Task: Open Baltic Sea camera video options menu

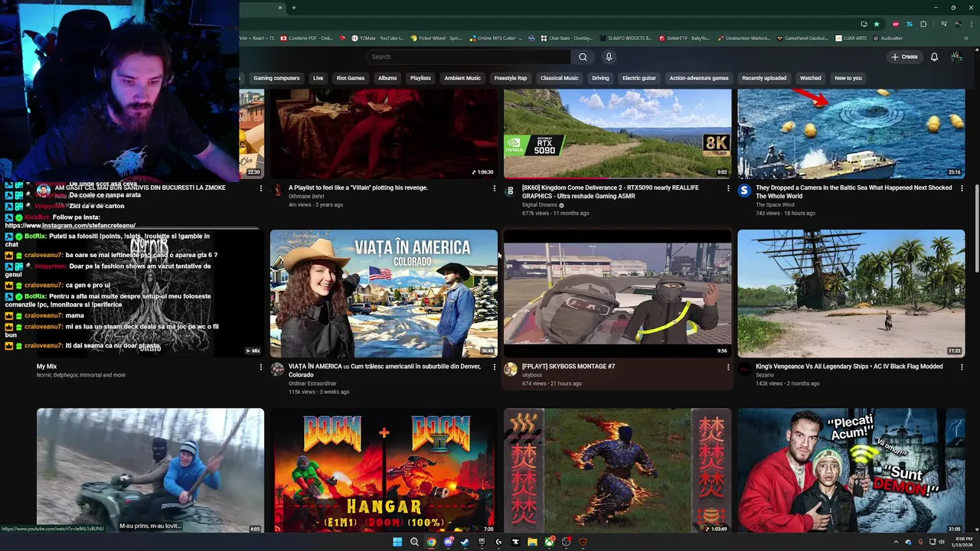Action: [962, 188]
